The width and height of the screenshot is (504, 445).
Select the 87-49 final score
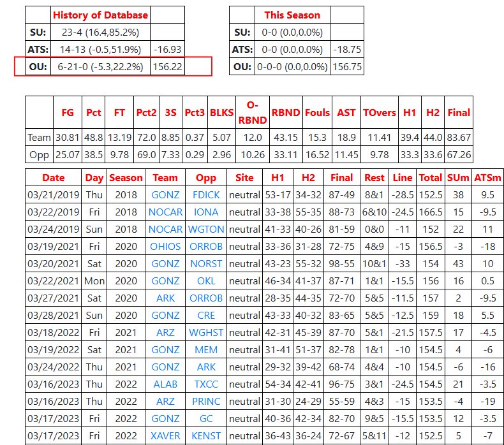point(341,195)
